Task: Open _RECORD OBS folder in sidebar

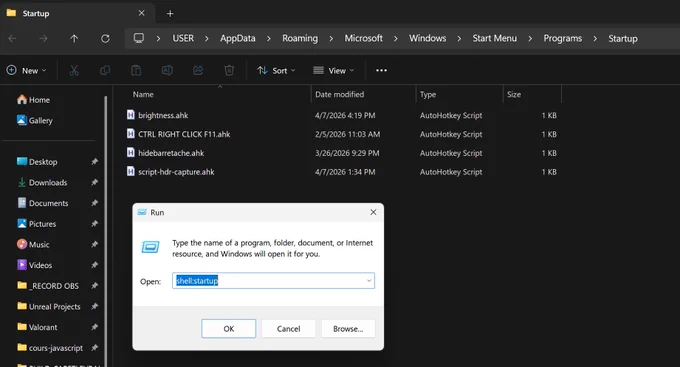Action: pos(48,286)
